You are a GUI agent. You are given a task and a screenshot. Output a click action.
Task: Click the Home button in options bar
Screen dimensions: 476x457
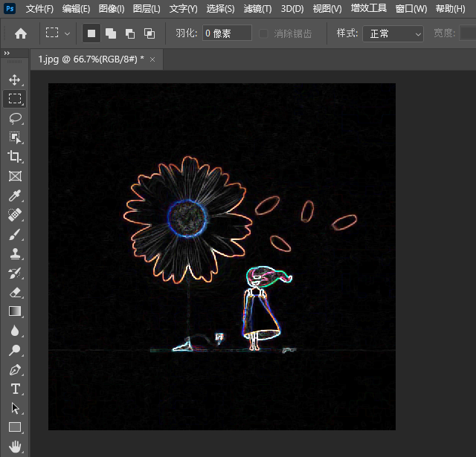click(21, 33)
